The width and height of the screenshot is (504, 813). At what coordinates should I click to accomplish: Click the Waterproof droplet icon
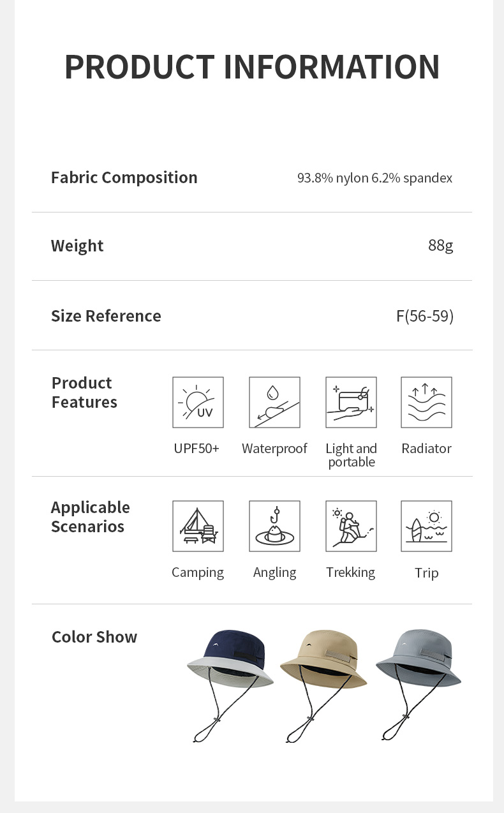[x=274, y=402]
